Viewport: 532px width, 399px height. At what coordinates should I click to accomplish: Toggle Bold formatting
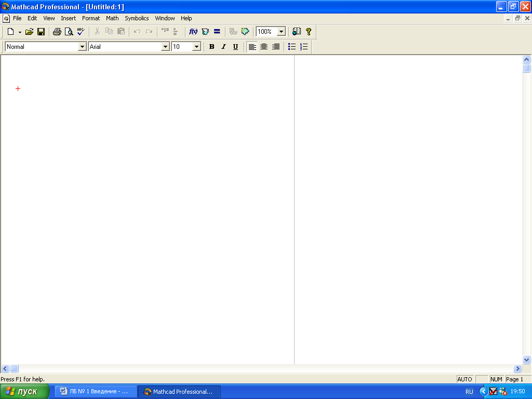212,47
